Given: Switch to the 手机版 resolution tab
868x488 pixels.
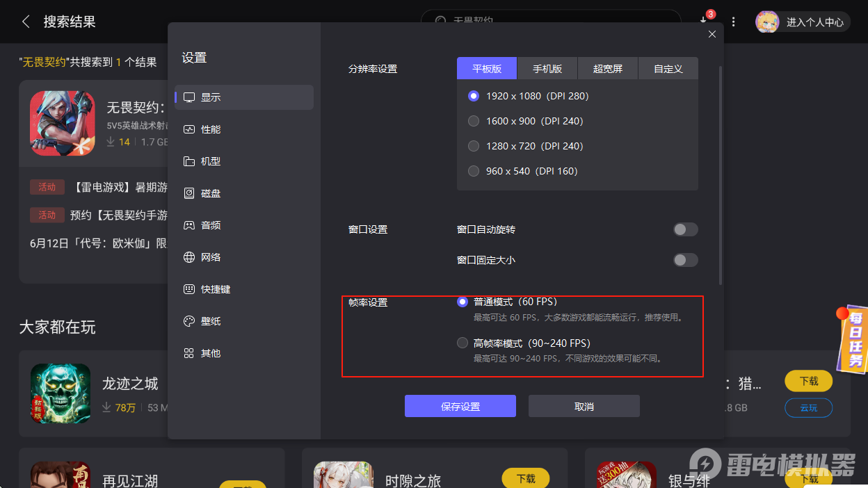Looking at the screenshot, I should point(547,68).
